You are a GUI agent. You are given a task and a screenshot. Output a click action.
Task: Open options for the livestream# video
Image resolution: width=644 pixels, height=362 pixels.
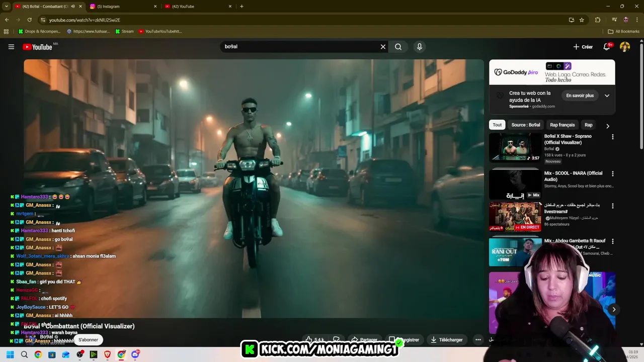point(612,206)
